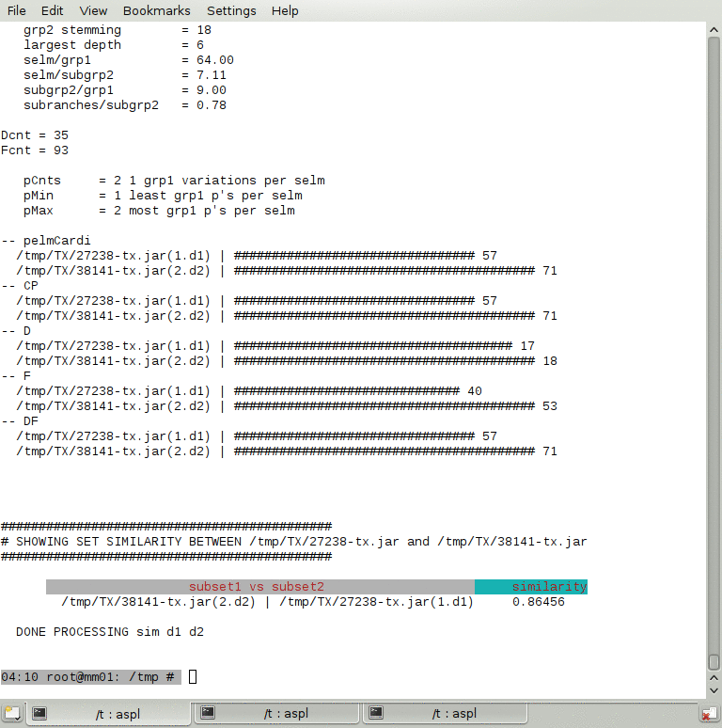Image resolution: width=722 pixels, height=728 pixels.
Task: Open the View menu
Action: click(93, 10)
